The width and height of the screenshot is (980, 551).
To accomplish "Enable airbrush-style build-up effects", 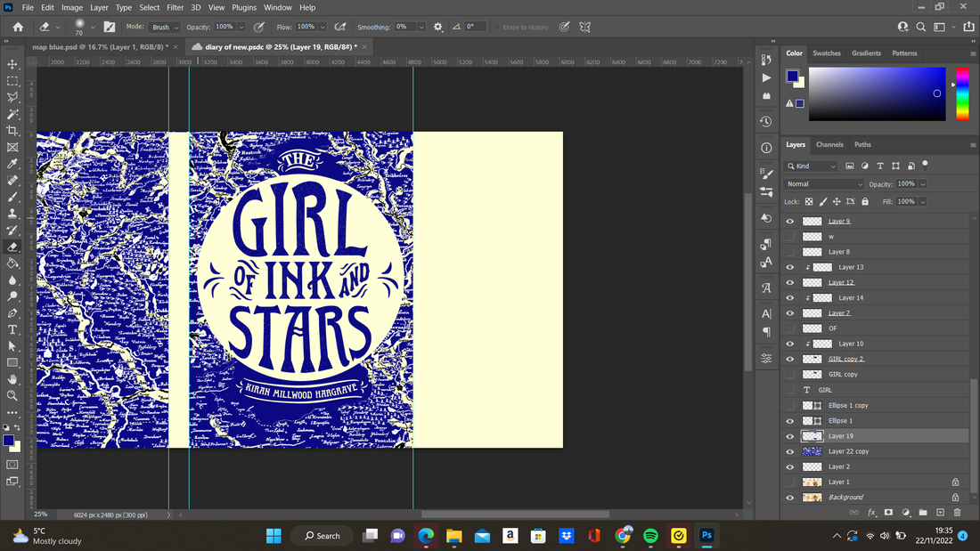I will [x=340, y=27].
